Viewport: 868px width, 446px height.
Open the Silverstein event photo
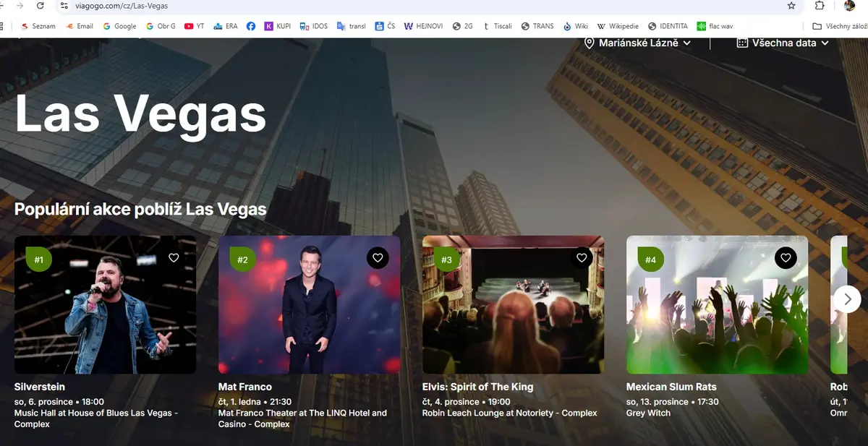pyautogui.click(x=105, y=304)
